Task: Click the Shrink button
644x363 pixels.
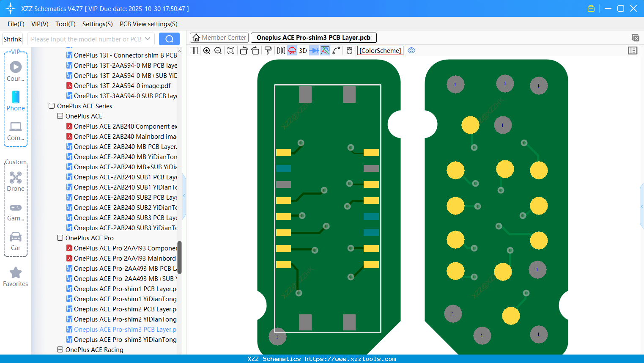Action: tap(12, 39)
